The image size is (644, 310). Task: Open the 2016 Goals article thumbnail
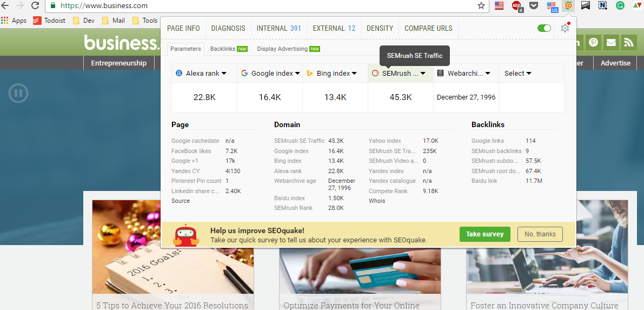point(173,247)
